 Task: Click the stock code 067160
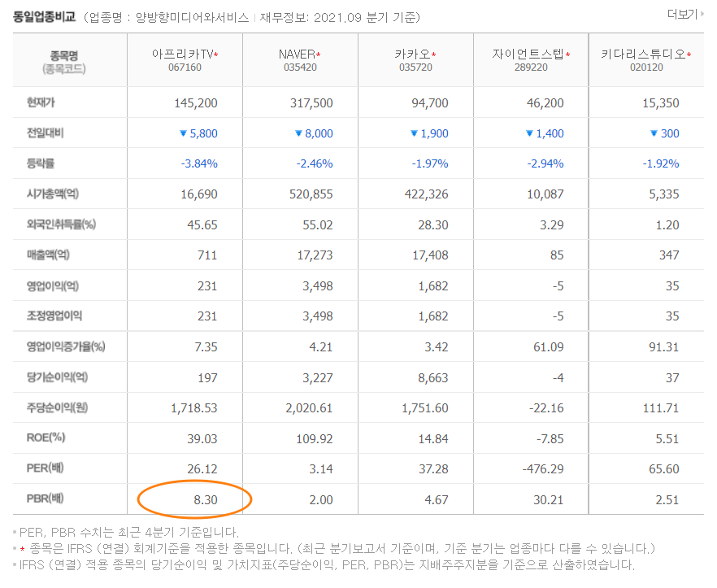click(185, 68)
